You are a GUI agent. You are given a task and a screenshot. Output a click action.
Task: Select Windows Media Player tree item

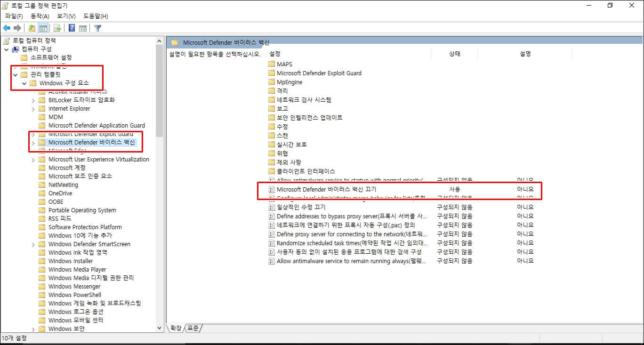click(77, 270)
